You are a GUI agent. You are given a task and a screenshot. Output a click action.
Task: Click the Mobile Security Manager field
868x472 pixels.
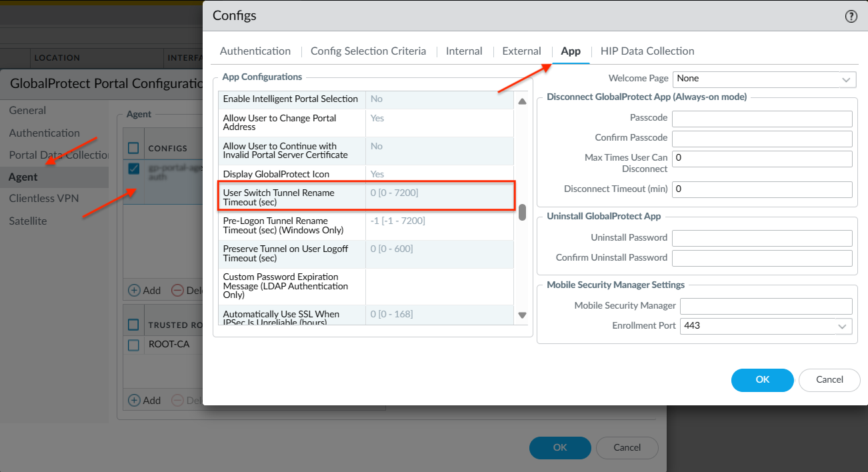[x=766, y=306]
